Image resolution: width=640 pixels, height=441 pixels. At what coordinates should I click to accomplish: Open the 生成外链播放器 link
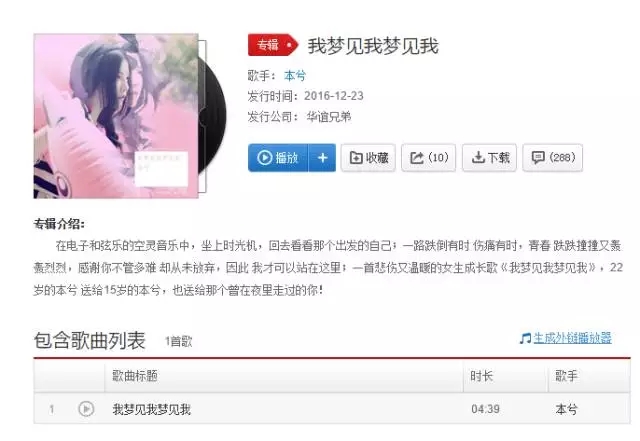point(572,338)
